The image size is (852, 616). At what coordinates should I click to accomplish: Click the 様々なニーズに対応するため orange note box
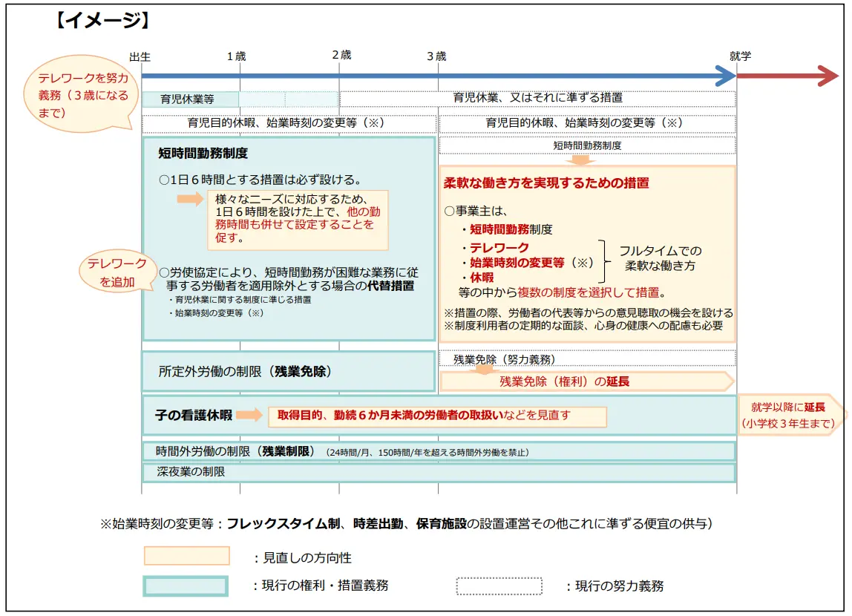(298, 220)
